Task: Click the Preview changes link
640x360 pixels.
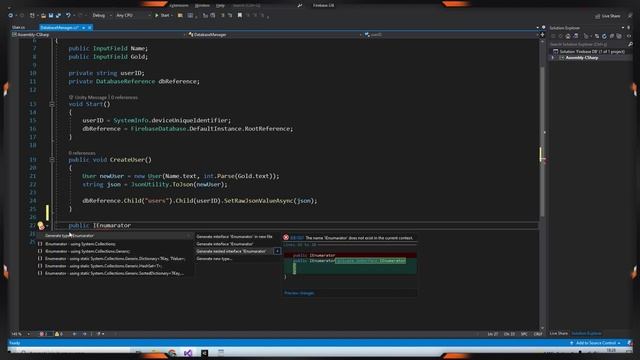Action: [299, 293]
